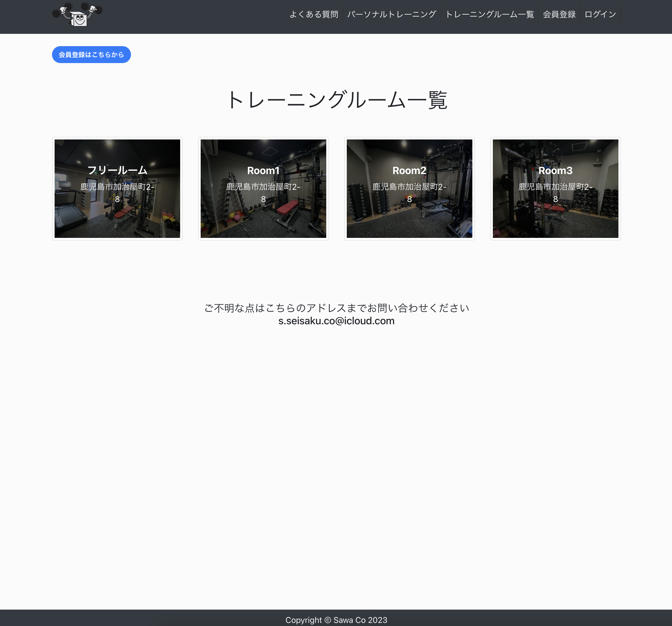Viewport: 672px width, 626px height.
Task: Open パーソナルトレーニング menu item
Action: tap(391, 14)
